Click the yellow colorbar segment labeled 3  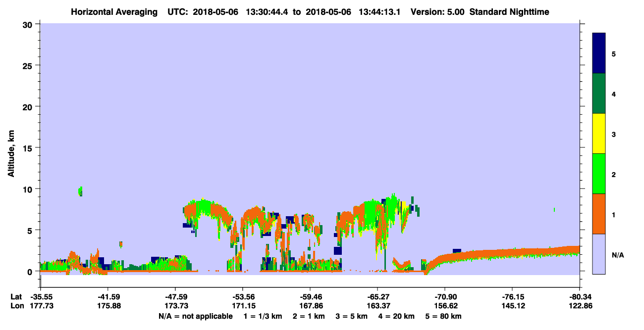coord(599,134)
